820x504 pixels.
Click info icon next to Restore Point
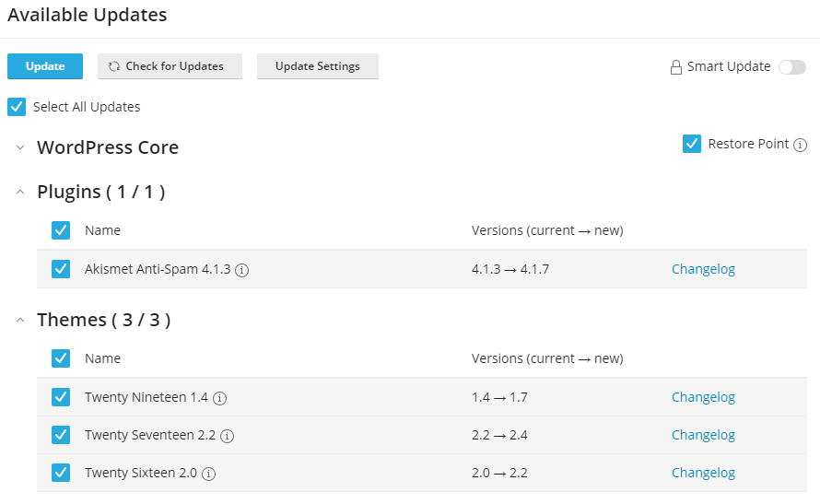click(801, 145)
